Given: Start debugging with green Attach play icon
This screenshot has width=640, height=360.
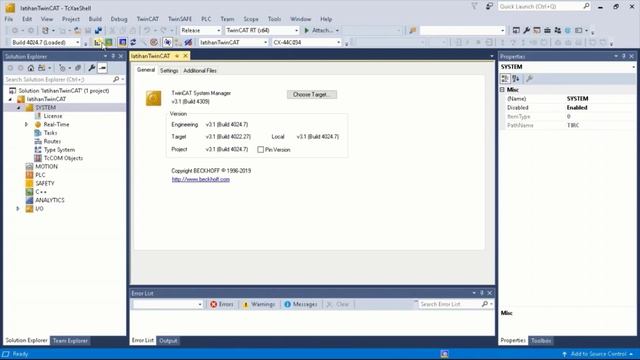Looking at the screenshot, I should click(307, 31).
